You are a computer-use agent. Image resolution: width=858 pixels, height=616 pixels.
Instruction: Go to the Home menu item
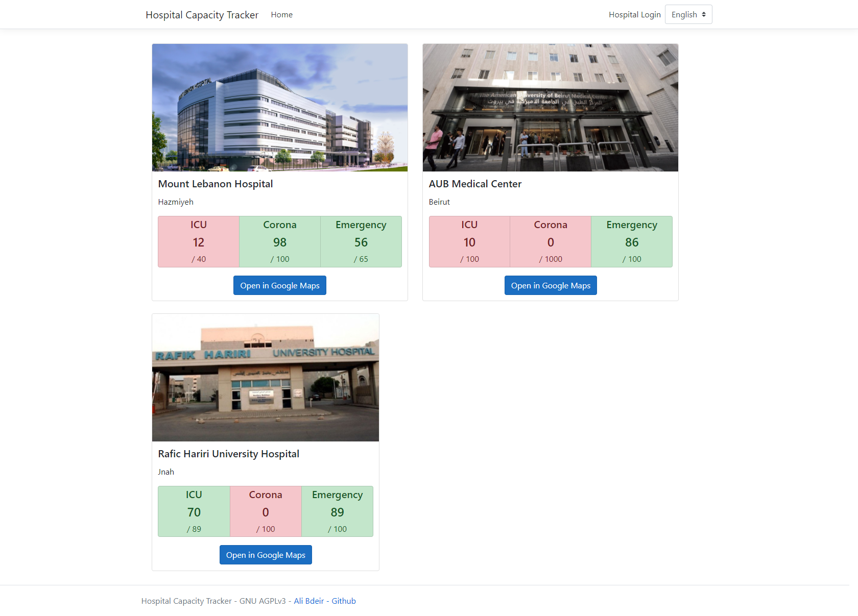(281, 14)
